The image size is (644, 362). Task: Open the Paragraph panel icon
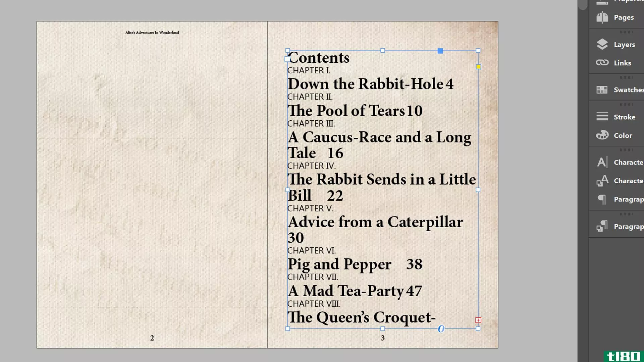pos(602,199)
